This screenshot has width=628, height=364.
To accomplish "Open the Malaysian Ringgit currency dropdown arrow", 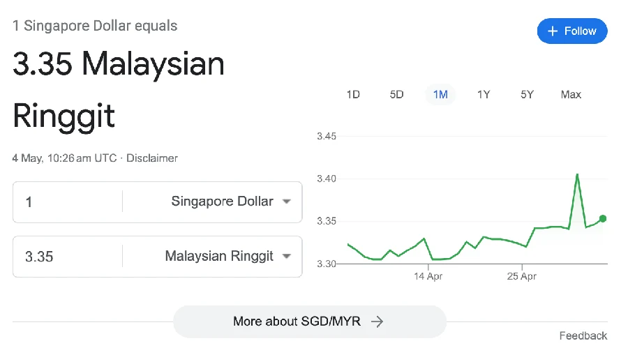I will pos(286,256).
